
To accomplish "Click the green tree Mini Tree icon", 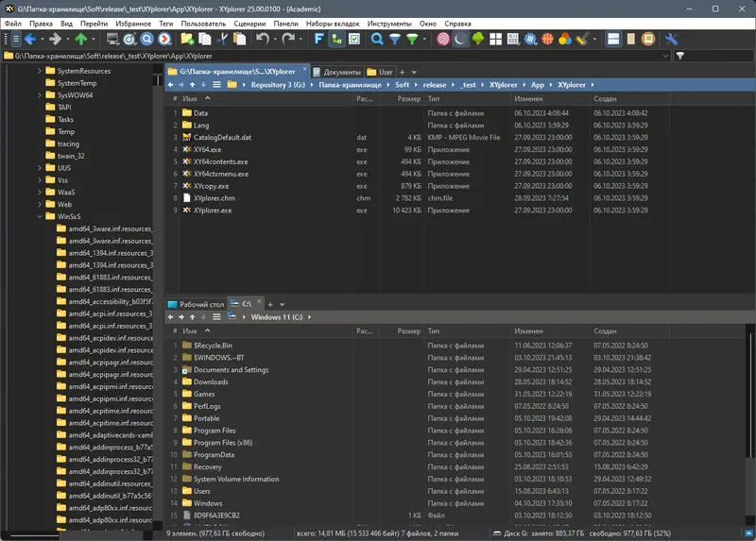I will (478, 40).
